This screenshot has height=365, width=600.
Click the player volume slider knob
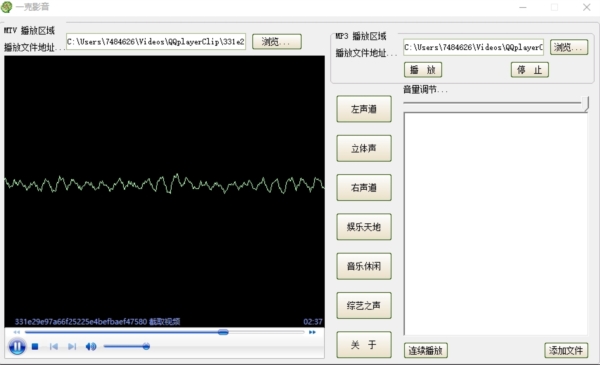146,347
